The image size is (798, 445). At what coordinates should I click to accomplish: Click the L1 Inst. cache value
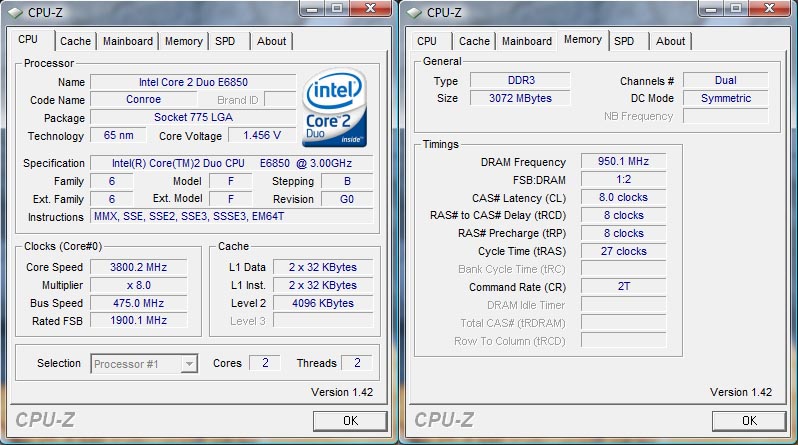[x=323, y=285]
